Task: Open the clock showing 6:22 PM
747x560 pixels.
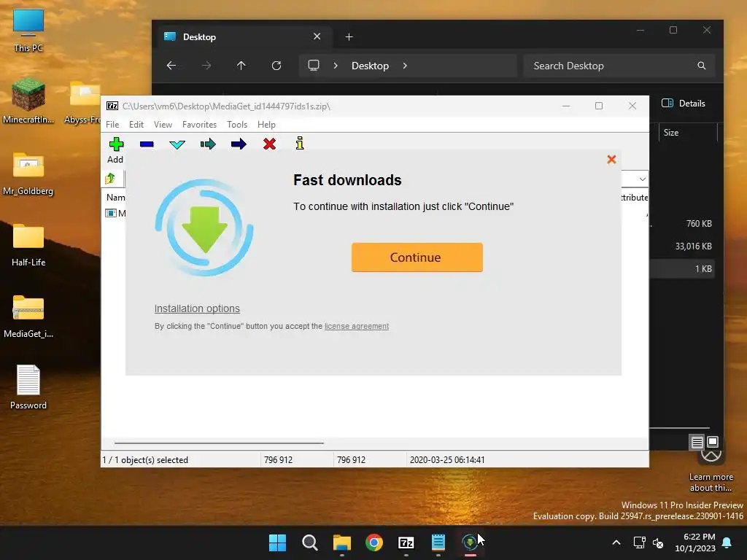Action: [x=695, y=542]
